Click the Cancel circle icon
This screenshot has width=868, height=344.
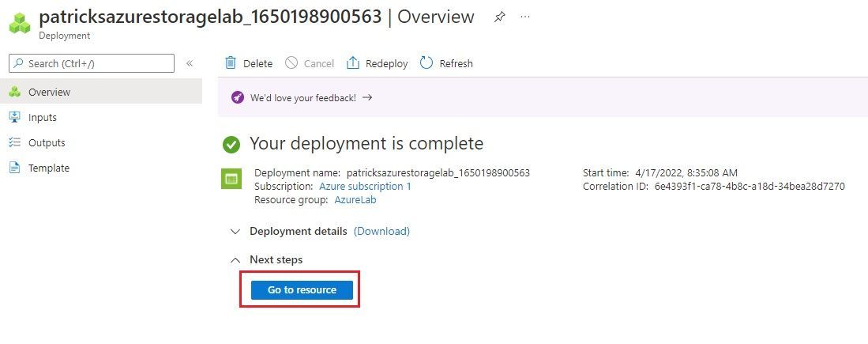(x=291, y=62)
